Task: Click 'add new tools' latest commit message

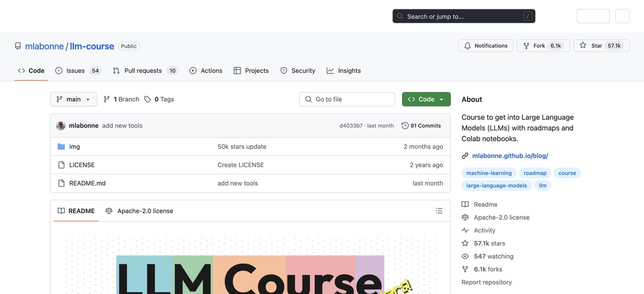Action: click(122, 125)
